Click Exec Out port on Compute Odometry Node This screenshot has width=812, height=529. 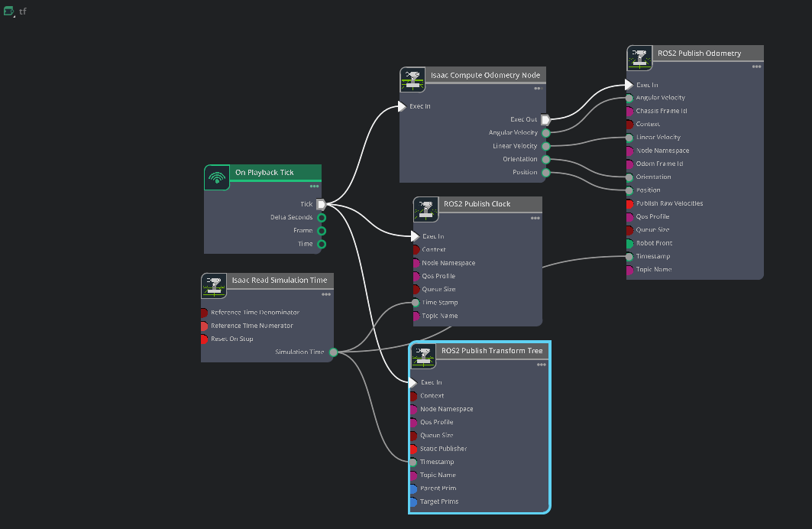pos(545,120)
